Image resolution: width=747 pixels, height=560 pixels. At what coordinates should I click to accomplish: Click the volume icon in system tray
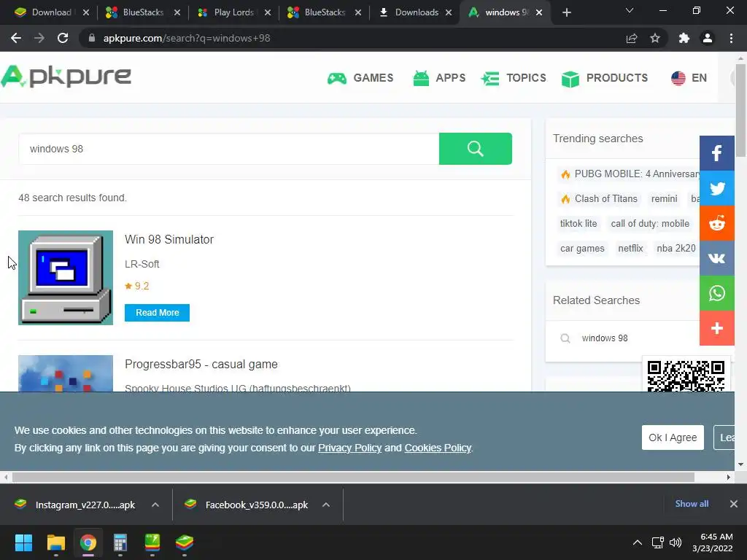pos(676,542)
